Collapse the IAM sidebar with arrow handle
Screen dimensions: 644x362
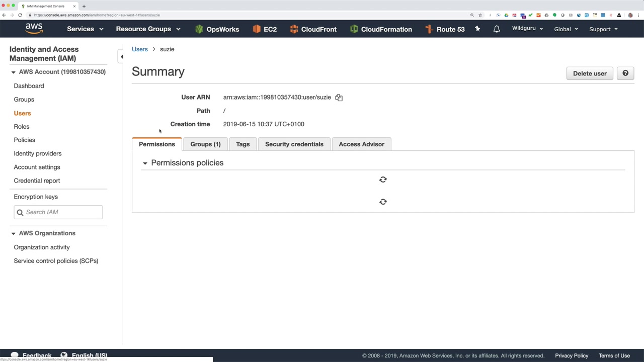121,57
